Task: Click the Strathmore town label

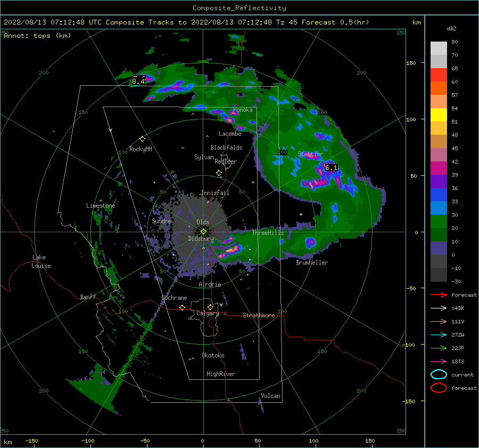Action: pyautogui.click(x=259, y=315)
